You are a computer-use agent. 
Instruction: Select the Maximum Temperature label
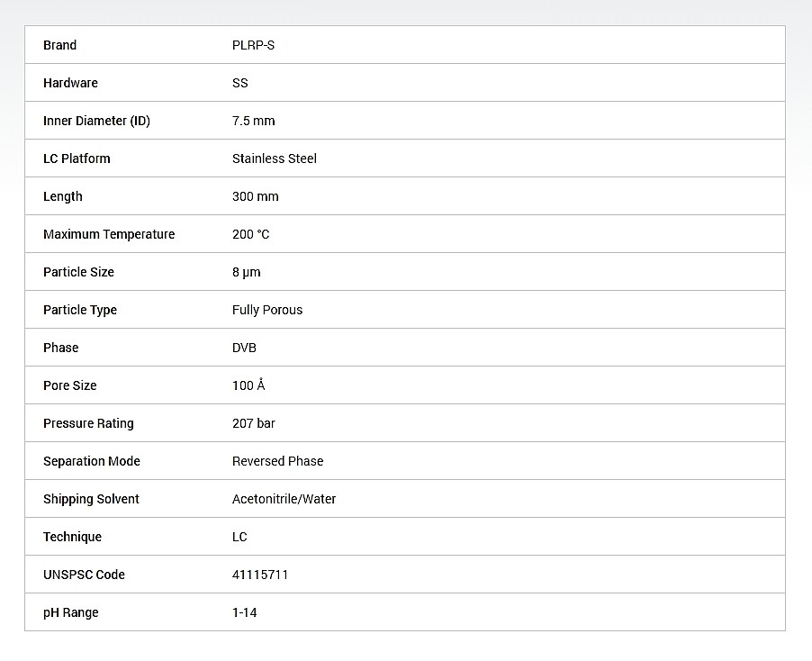coord(109,234)
